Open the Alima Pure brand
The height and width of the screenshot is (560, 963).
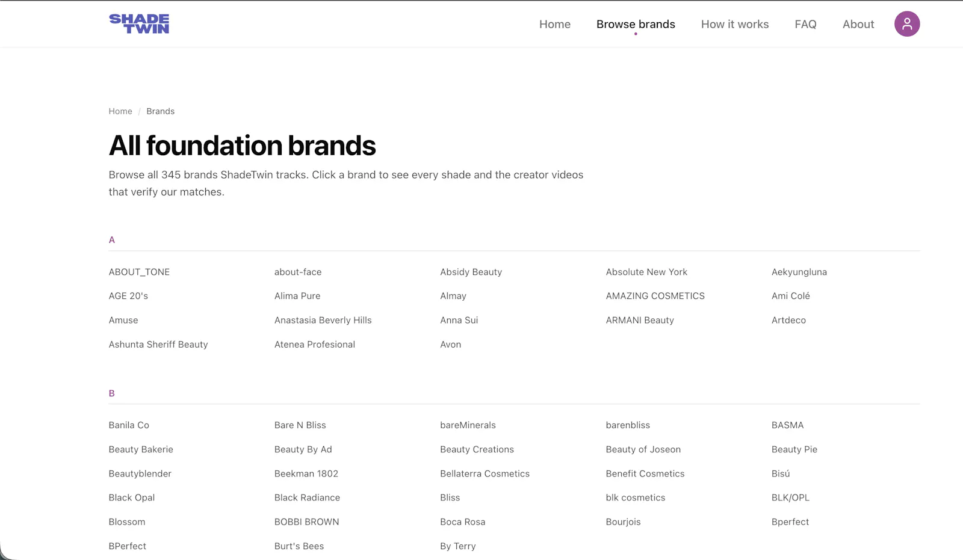pos(297,296)
